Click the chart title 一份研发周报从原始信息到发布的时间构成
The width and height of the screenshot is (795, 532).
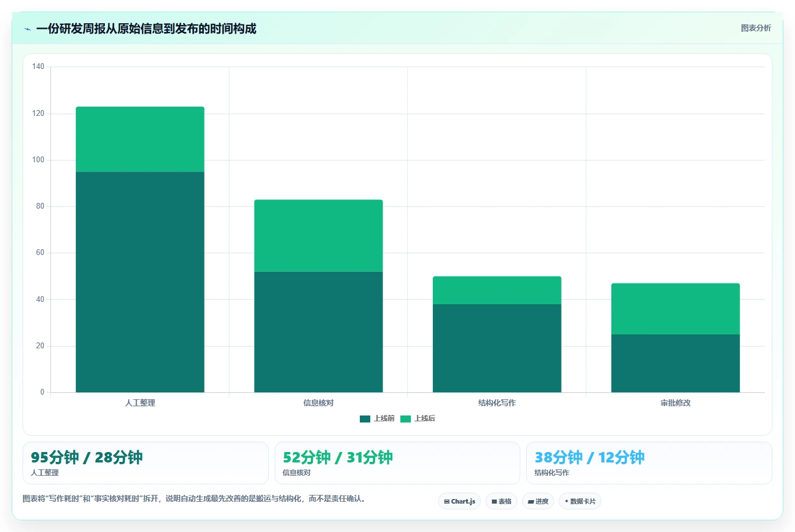(x=146, y=28)
